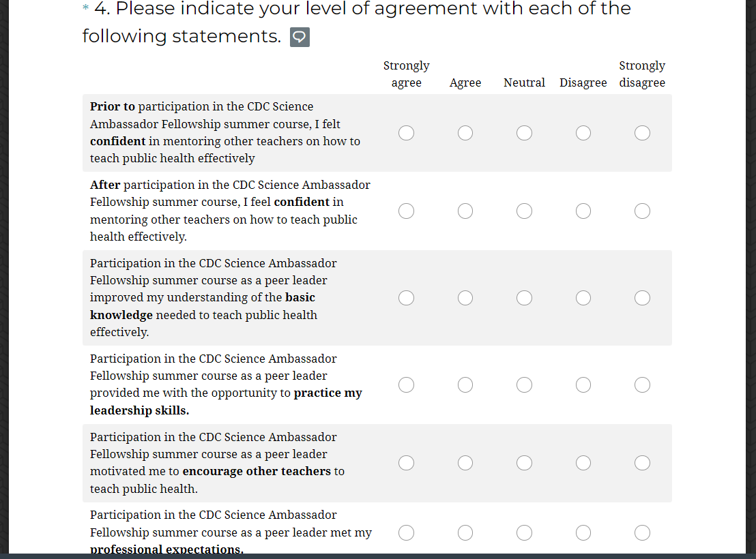
Task: Select Strongly agree for 'Prior to participation' confidence statement
Action: click(406, 133)
